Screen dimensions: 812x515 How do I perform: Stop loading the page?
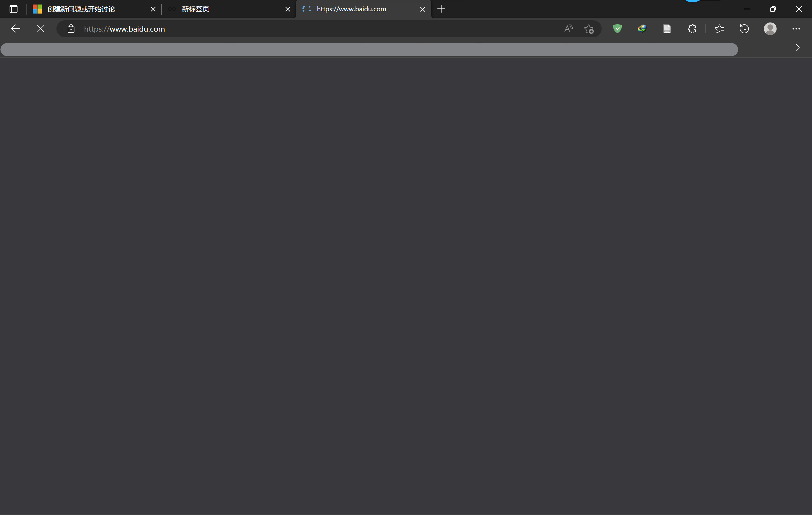pos(41,29)
